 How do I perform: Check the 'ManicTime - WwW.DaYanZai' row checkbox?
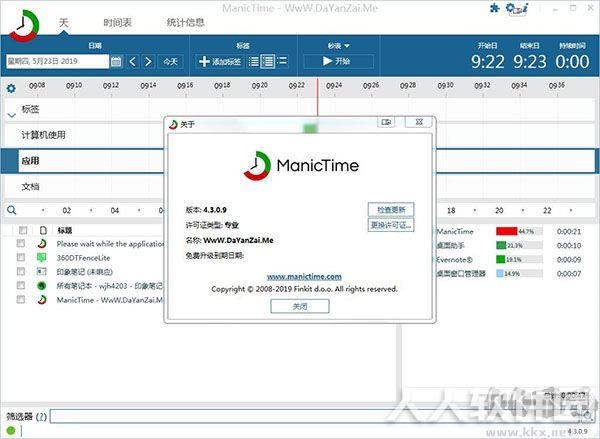(21, 299)
